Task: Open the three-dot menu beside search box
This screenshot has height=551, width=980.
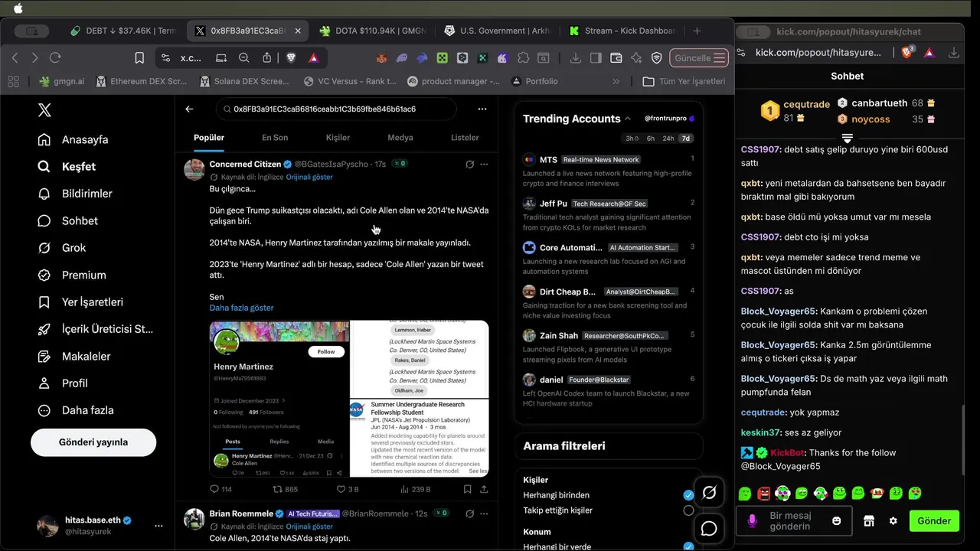Action: tap(482, 109)
